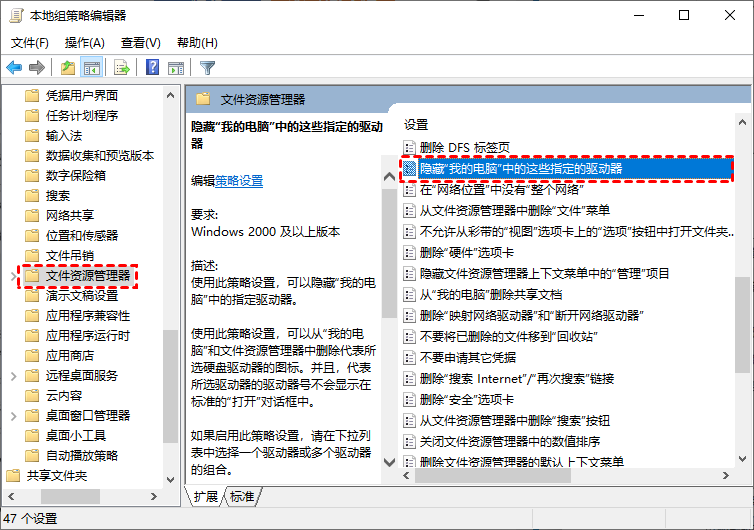Click the Forward arrow toolbar icon
The image size is (754, 530).
pos(37,68)
